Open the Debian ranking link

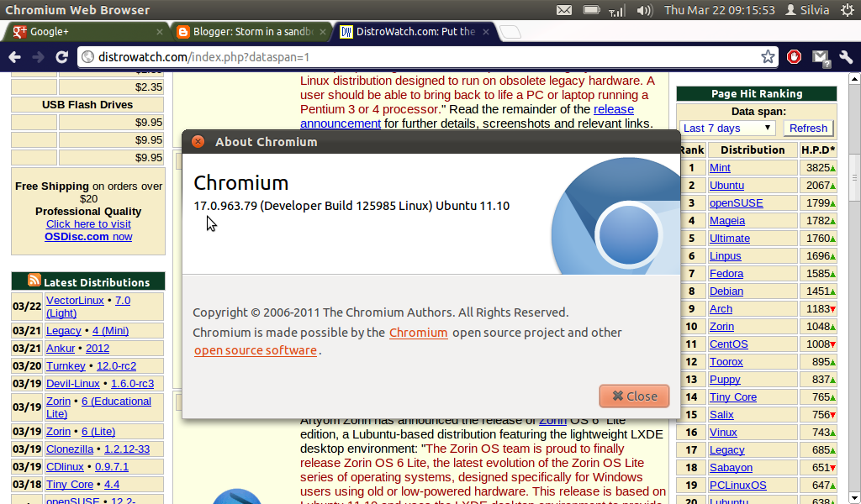pos(726,291)
